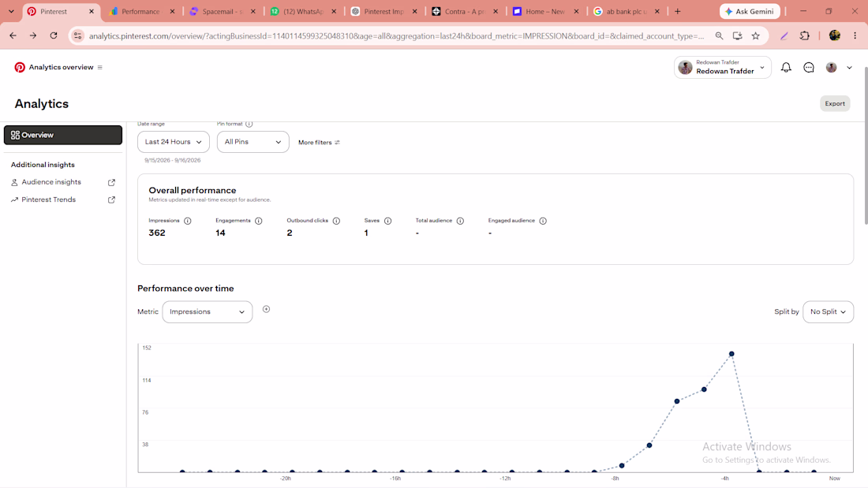Viewport: 868px width, 488px height.
Task: Expand the account menu chevron beside avatar
Action: [x=849, y=68]
